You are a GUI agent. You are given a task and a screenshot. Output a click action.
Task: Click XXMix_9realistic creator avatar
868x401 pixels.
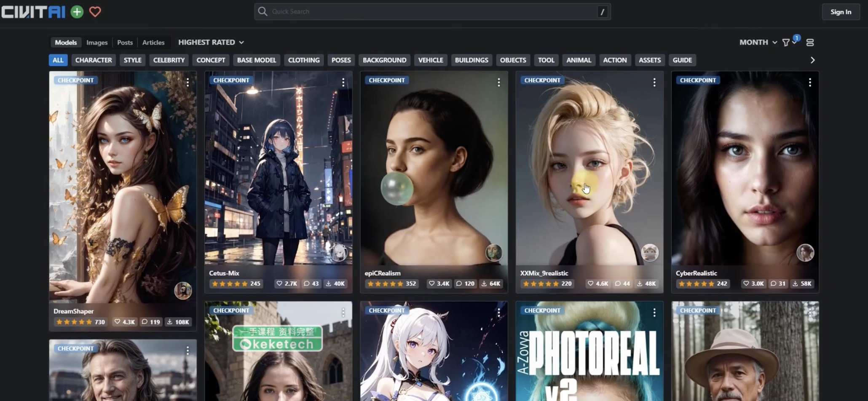pyautogui.click(x=650, y=253)
